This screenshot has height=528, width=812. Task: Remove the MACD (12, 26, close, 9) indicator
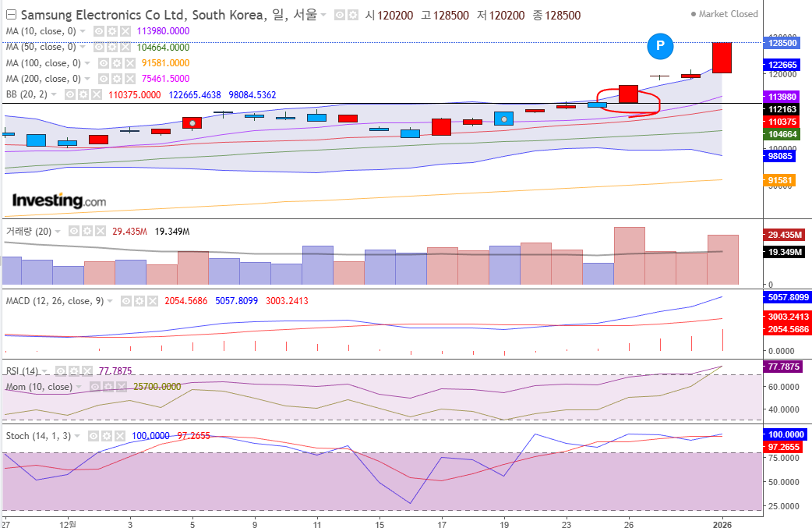coord(153,301)
